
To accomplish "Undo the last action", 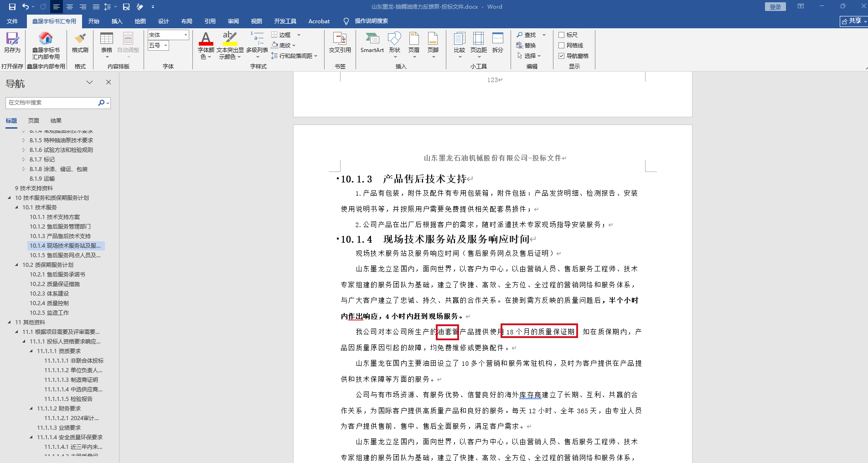I will [26, 7].
